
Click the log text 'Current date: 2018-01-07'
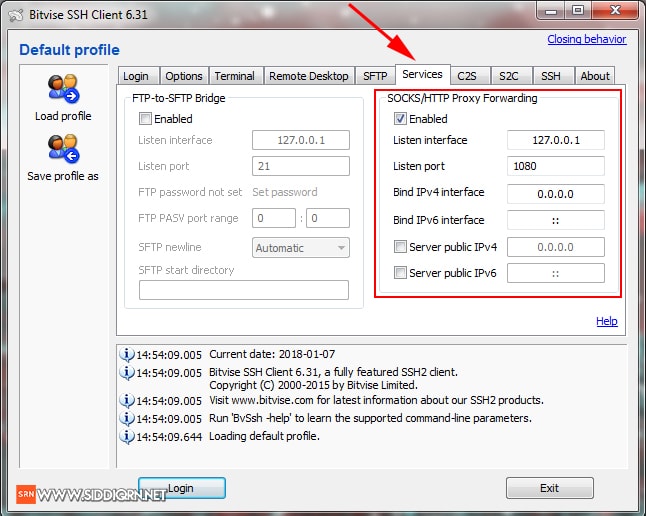[272, 354]
